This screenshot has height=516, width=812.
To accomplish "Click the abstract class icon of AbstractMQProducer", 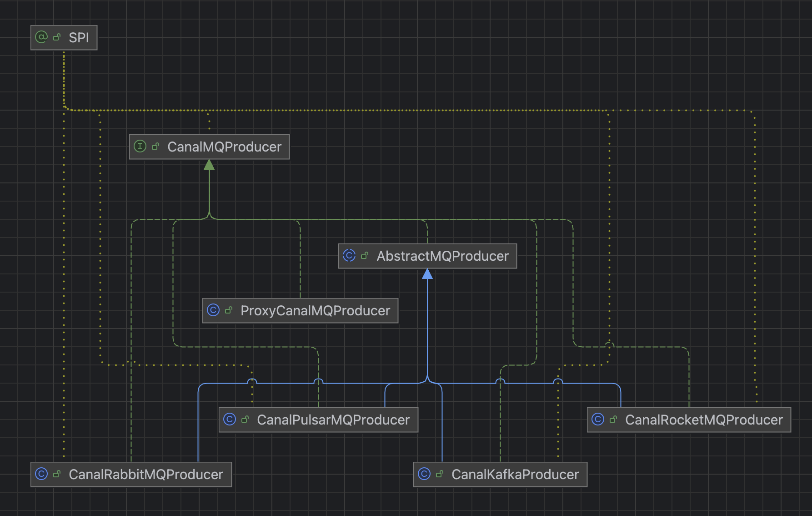I will point(349,255).
